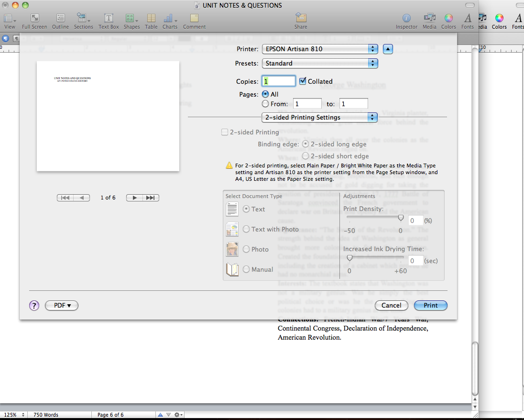This screenshot has height=420, width=524.
Task: Insert a Table from toolbar
Action: (151, 22)
